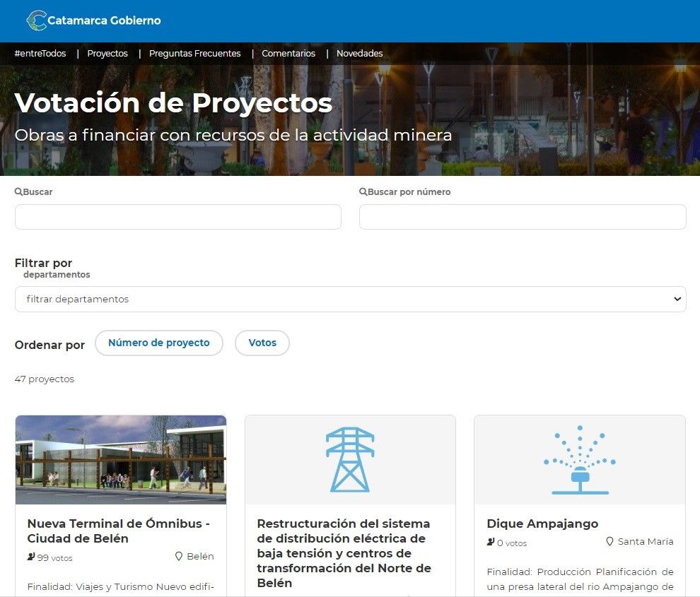Click the electricity tower icon on the Restructuración card
The height and width of the screenshot is (597, 700).
pyautogui.click(x=350, y=458)
